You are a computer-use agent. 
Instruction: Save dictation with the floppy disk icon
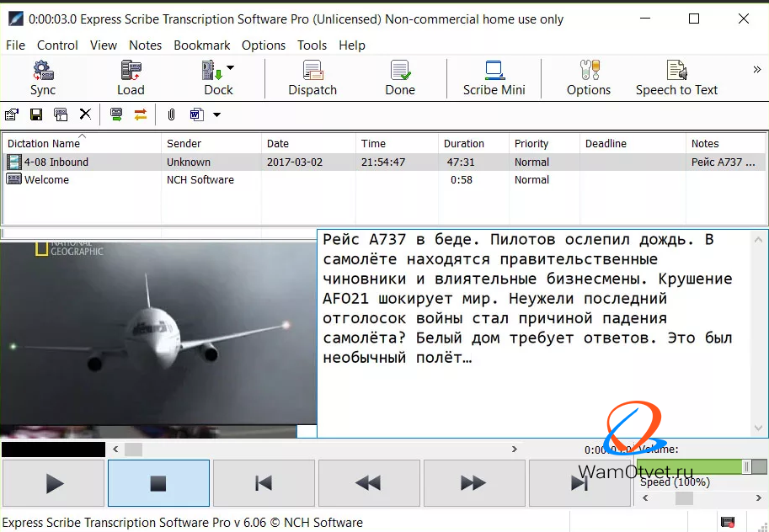click(x=35, y=114)
